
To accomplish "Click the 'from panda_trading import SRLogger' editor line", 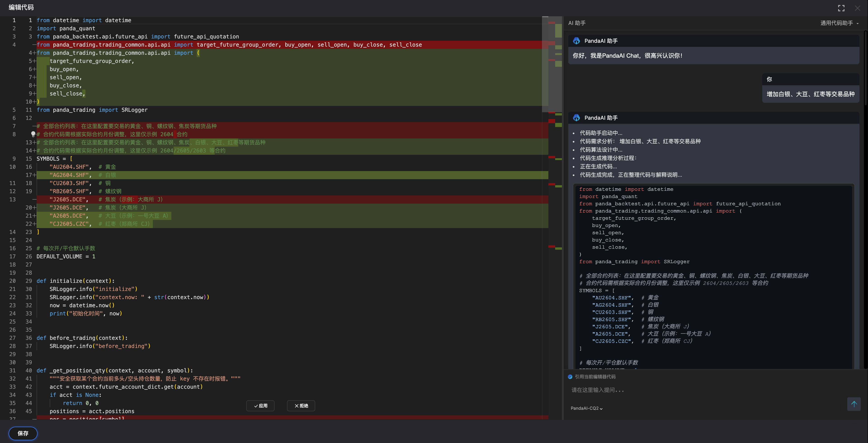I will point(92,110).
